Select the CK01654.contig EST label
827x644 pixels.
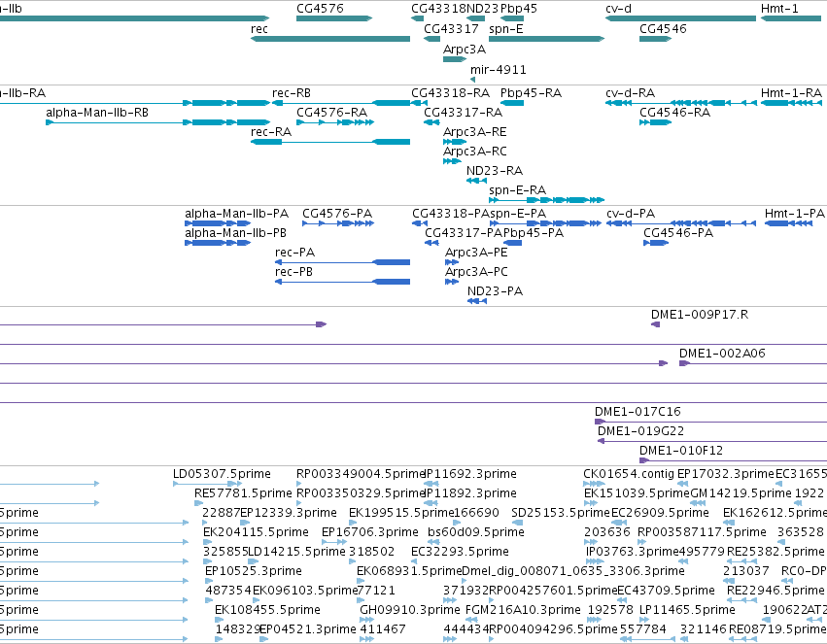(x=629, y=474)
